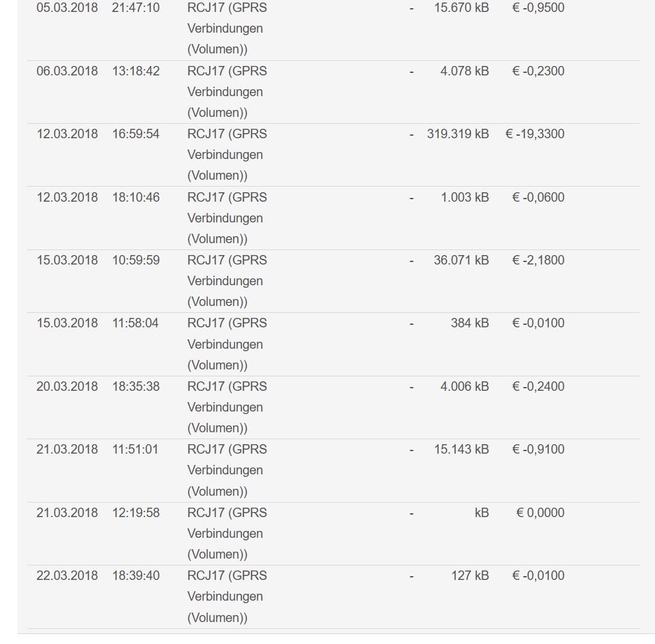Select the 319.319 kB volume entry
Image resolution: width=655 pixels, height=644 pixels.
click(458, 134)
